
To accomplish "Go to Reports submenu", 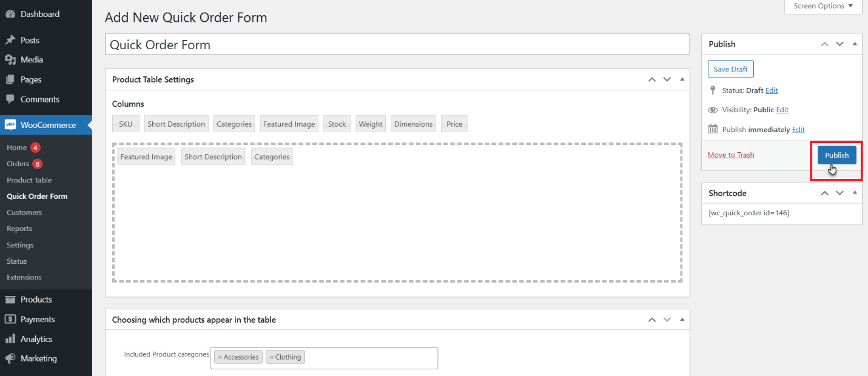I will click(19, 229).
